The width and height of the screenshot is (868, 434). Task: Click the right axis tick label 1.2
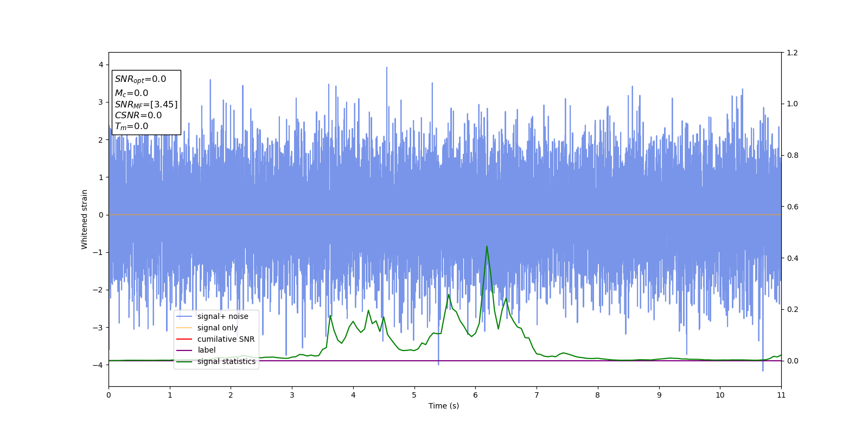792,53
